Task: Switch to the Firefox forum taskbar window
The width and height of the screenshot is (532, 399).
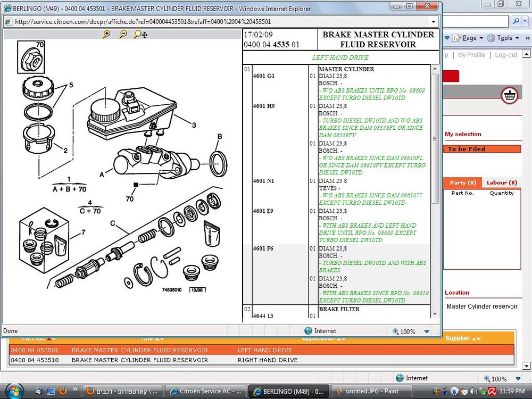Action: (x=122, y=391)
